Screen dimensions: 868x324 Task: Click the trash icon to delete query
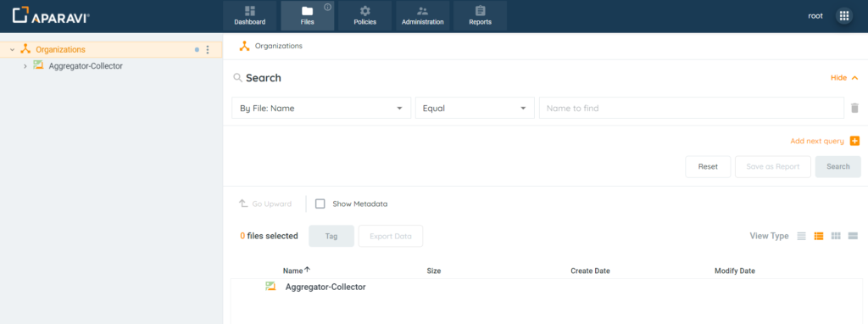(x=854, y=108)
